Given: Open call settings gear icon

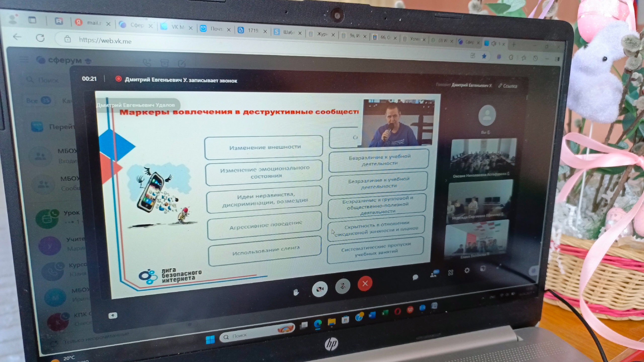Looking at the screenshot, I should pyautogui.click(x=467, y=270).
